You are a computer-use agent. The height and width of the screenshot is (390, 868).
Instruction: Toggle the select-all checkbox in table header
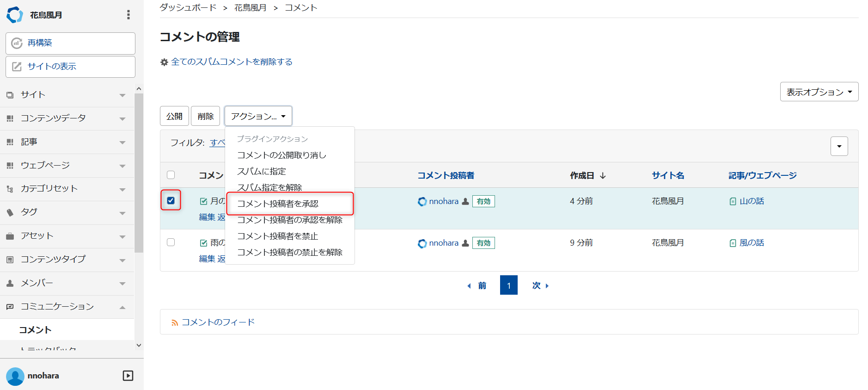(x=171, y=175)
